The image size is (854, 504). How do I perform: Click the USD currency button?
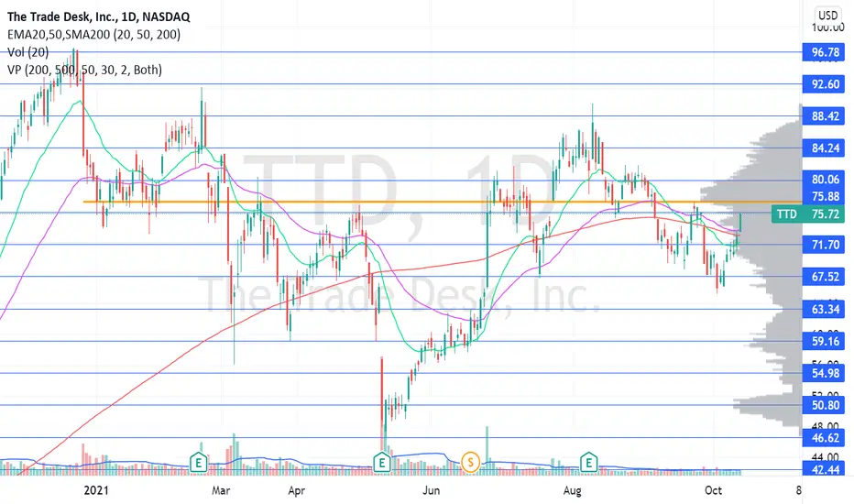[827, 16]
